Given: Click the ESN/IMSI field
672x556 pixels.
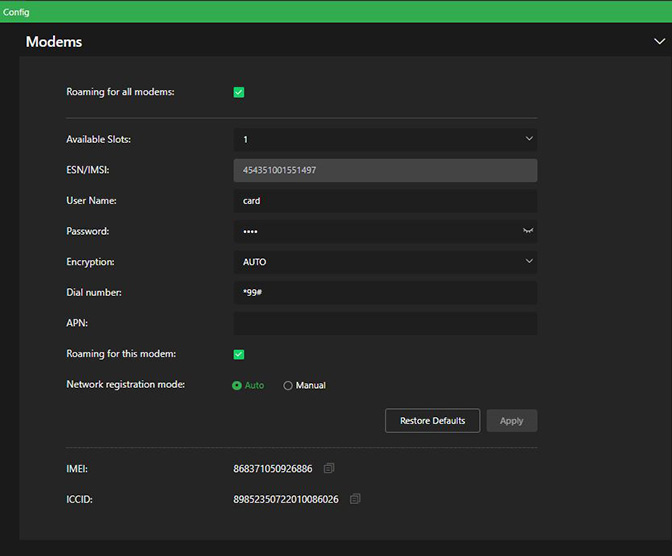Looking at the screenshot, I should point(385,170).
